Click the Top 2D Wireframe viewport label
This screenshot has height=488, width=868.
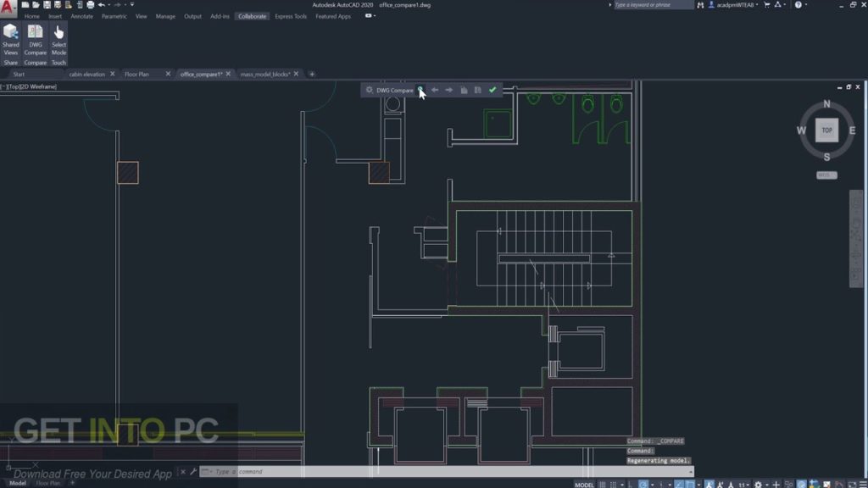[29, 86]
